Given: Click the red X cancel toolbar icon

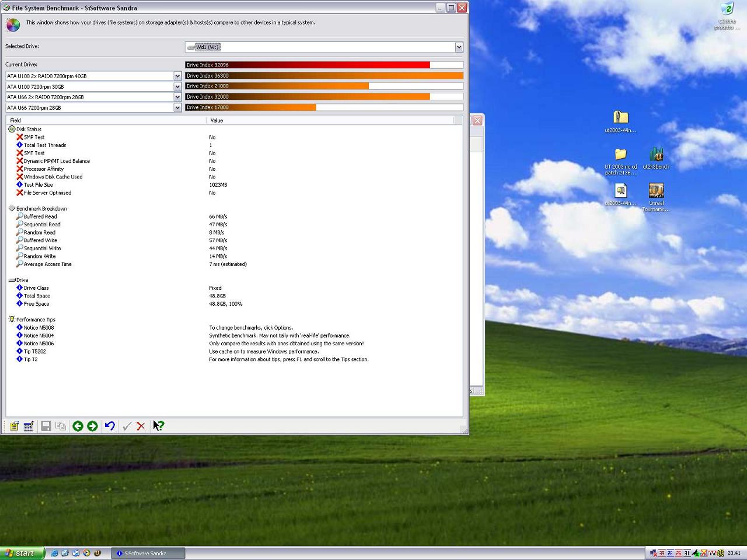Looking at the screenshot, I should 141,426.
